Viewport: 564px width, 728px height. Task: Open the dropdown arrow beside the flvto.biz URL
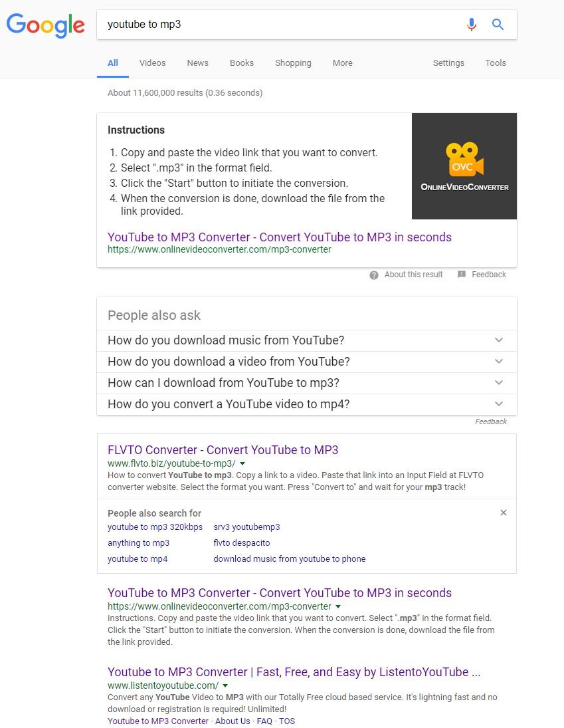(x=242, y=463)
